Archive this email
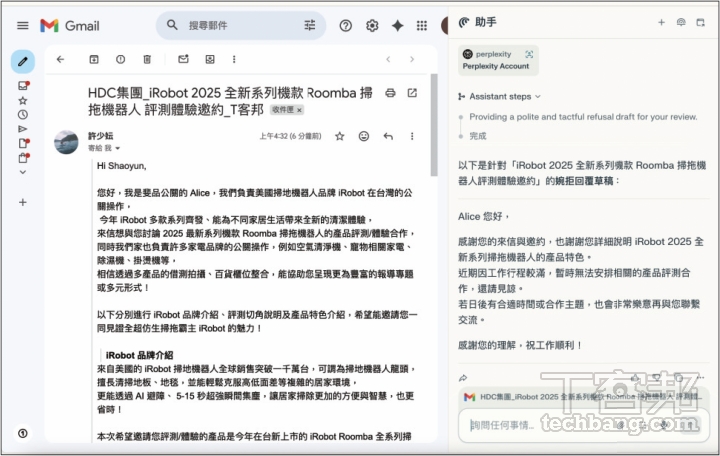720x456 pixels. pyautogui.click(x=94, y=59)
